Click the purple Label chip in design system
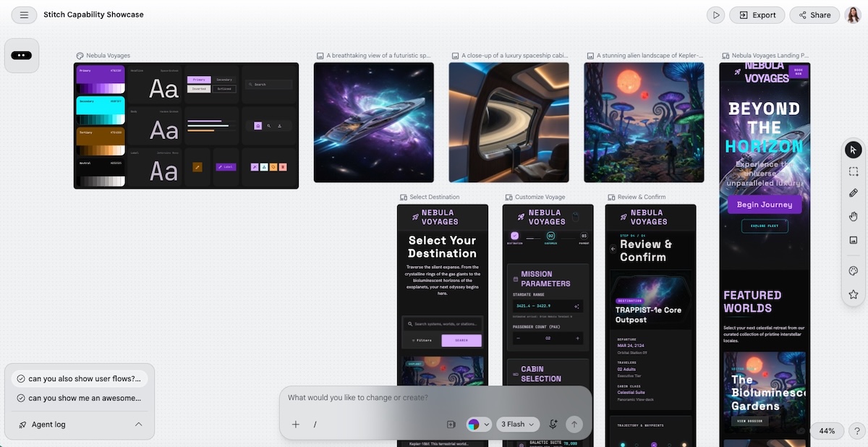This screenshot has width=868, height=447. pos(226,167)
